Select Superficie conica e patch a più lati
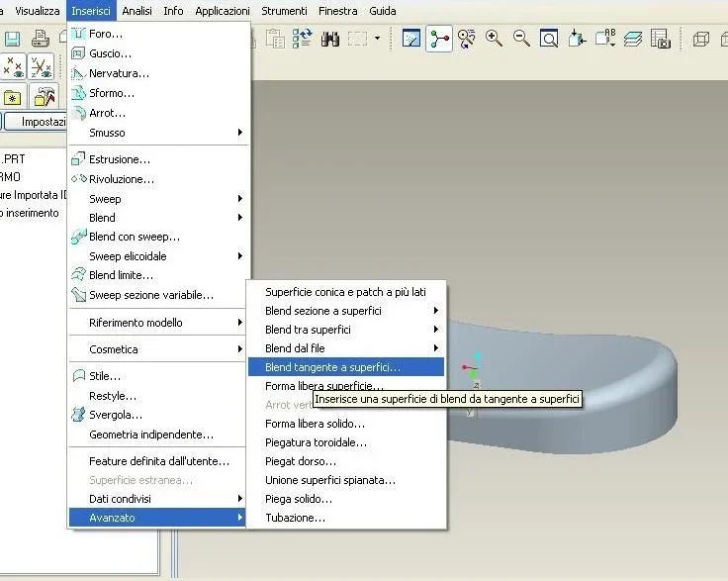728x581 pixels. point(346,292)
